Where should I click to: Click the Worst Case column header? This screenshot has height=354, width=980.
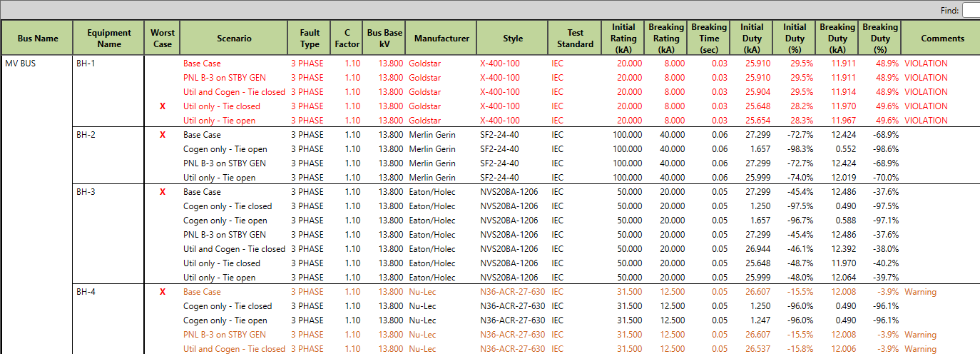163,39
